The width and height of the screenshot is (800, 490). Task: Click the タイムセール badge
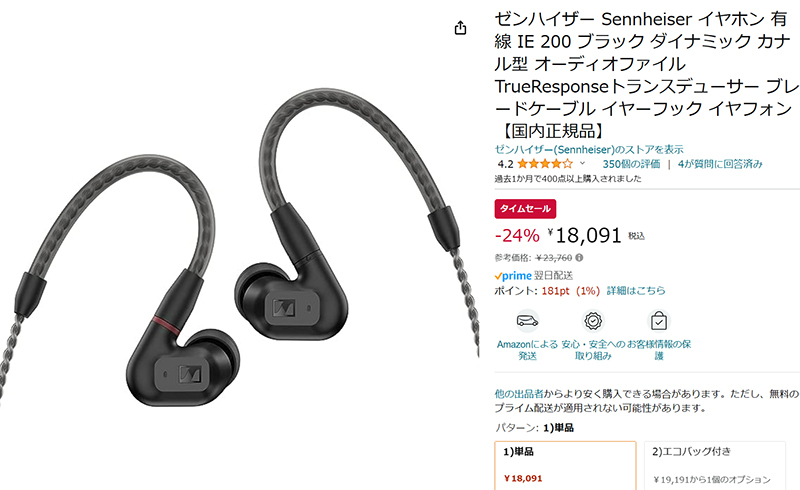coord(525,209)
